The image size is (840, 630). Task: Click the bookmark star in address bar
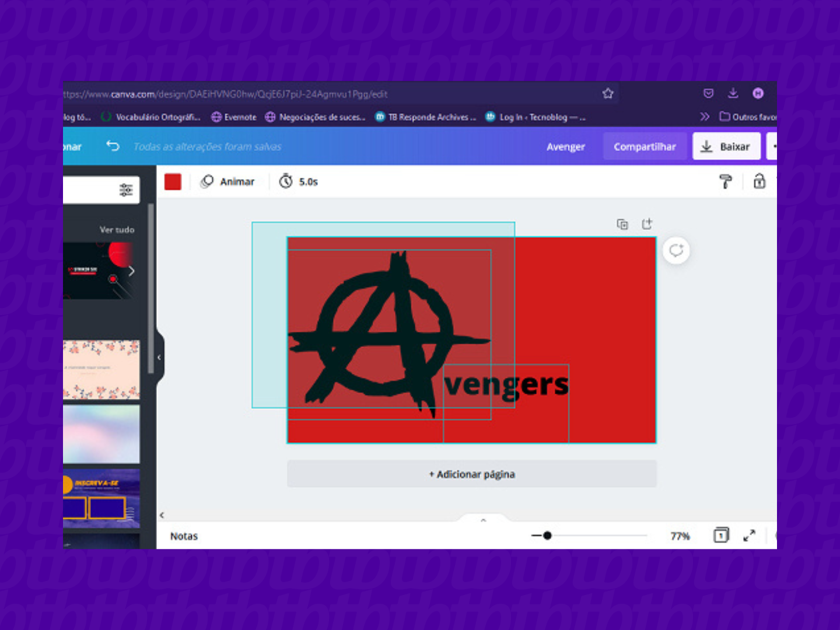pyautogui.click(x=608, y=93)
